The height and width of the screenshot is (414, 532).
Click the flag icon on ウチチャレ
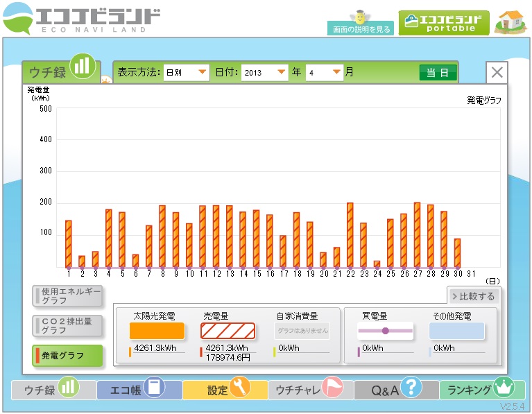(332, 387)
